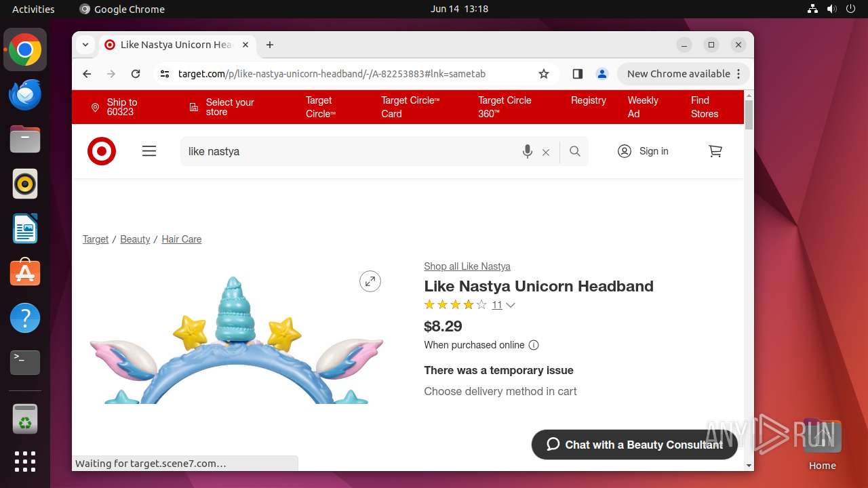
Task: Open Activities overview
Action: (x=33, y=9)
